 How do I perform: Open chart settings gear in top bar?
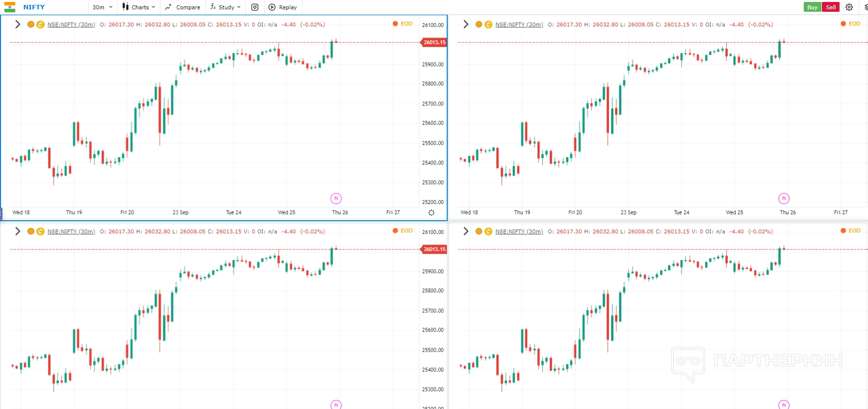tap(849, 7)
